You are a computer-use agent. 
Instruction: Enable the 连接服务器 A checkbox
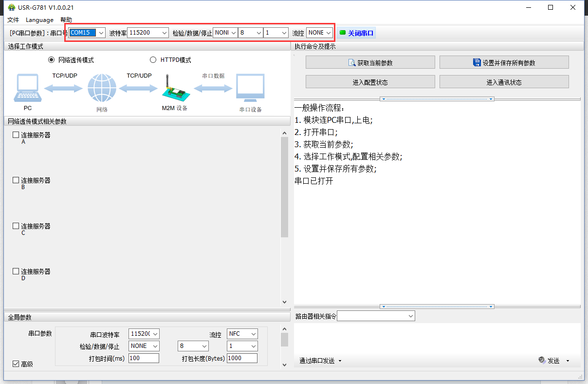[16, 135]
